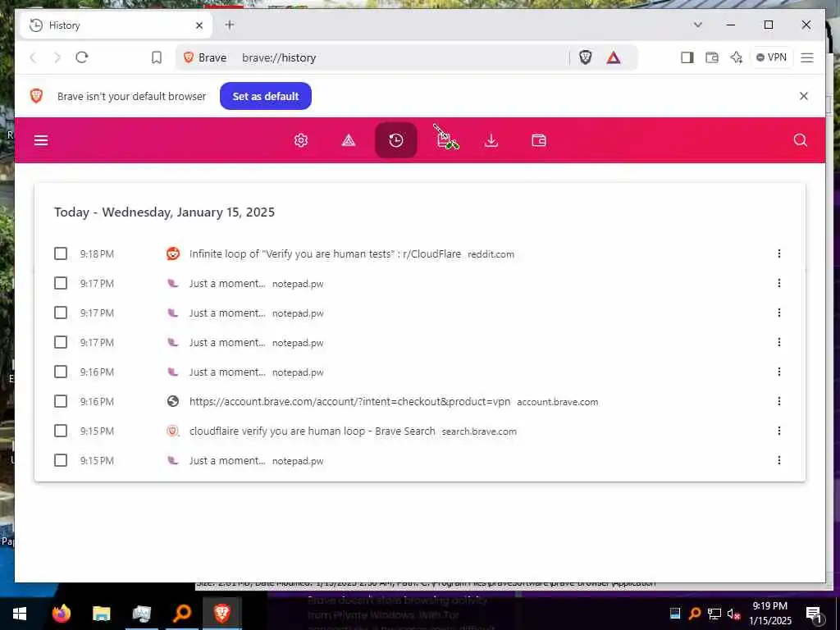This screenshot has height=630, width=840.
Task: Open Bookmarks icon in pink toolbar
Action: tap(444, 140)
